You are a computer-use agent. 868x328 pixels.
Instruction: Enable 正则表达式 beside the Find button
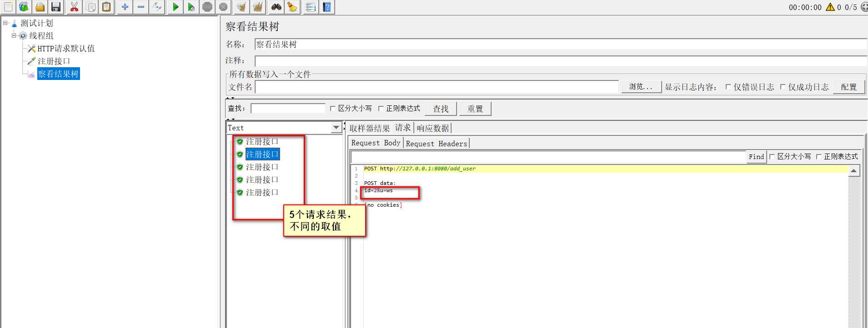click(x=818, y=156)
